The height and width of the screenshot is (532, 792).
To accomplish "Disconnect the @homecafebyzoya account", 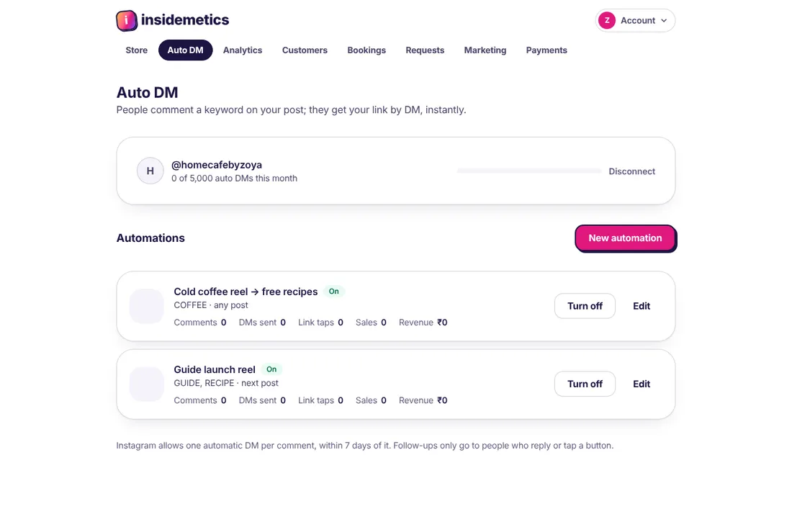I will pos(631,171).
